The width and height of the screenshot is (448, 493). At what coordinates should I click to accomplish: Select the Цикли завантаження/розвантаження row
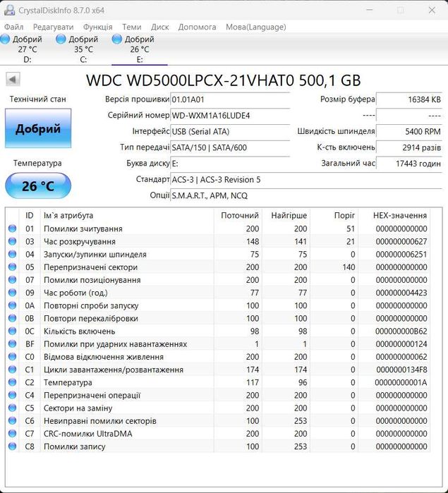218,370
